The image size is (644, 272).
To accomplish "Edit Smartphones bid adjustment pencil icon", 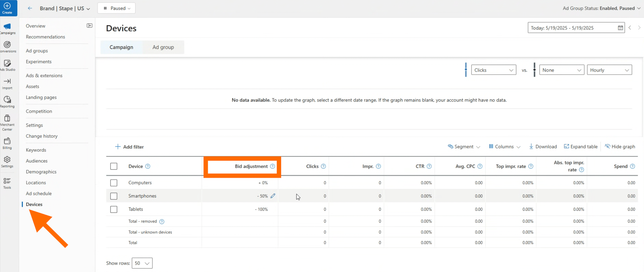I will click(273, 196).
